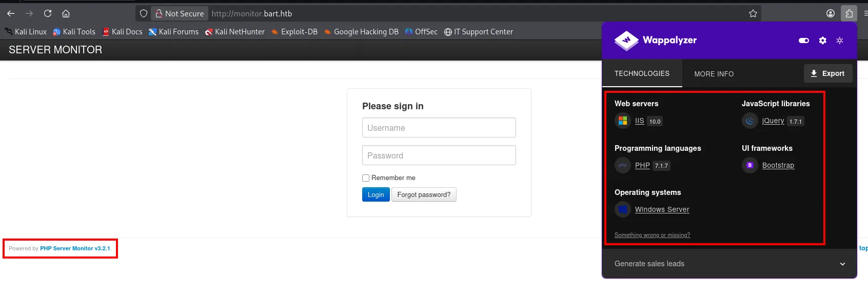
Task: Select the MORE INFO tab
Action: (x=714, y=74)
